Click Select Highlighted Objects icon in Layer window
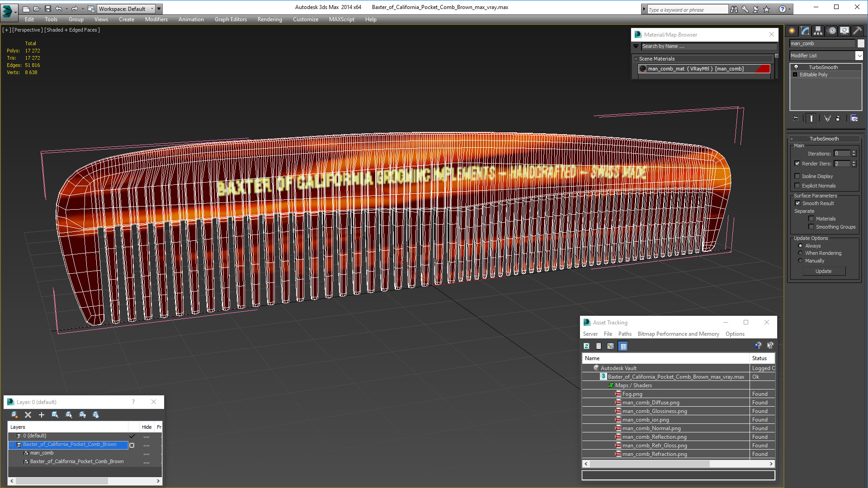 (x=55, y=415)
